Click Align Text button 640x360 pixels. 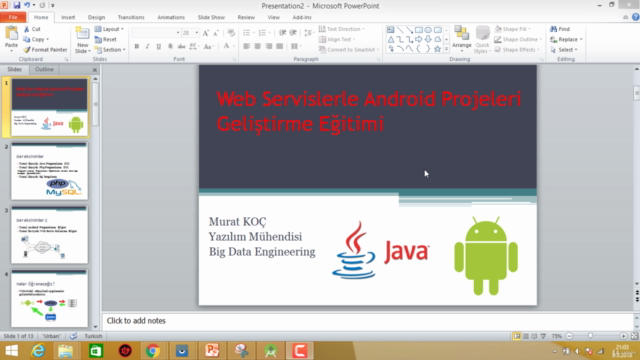[337, 40]
